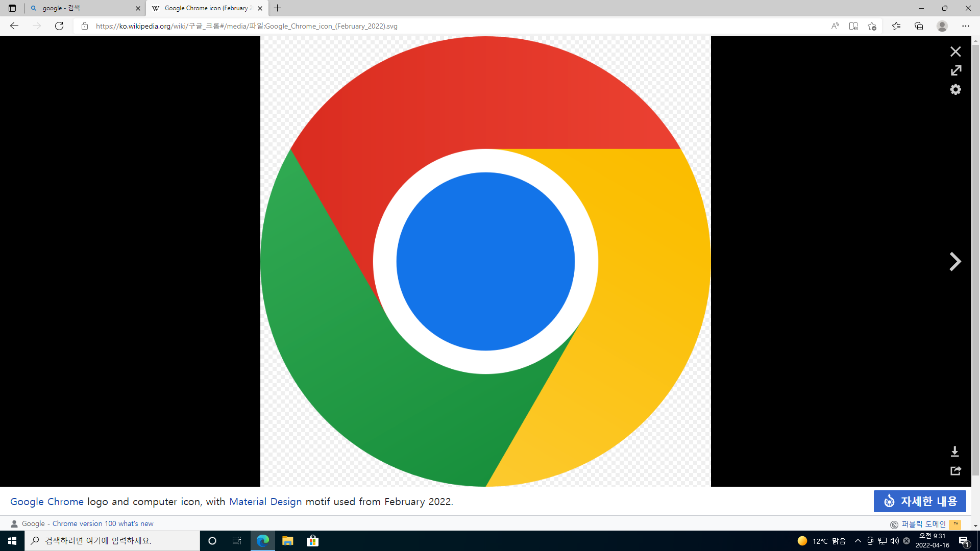Open Task View on taskbar
The height and width of the screenshot is (551, 980).
click(237, 541)
